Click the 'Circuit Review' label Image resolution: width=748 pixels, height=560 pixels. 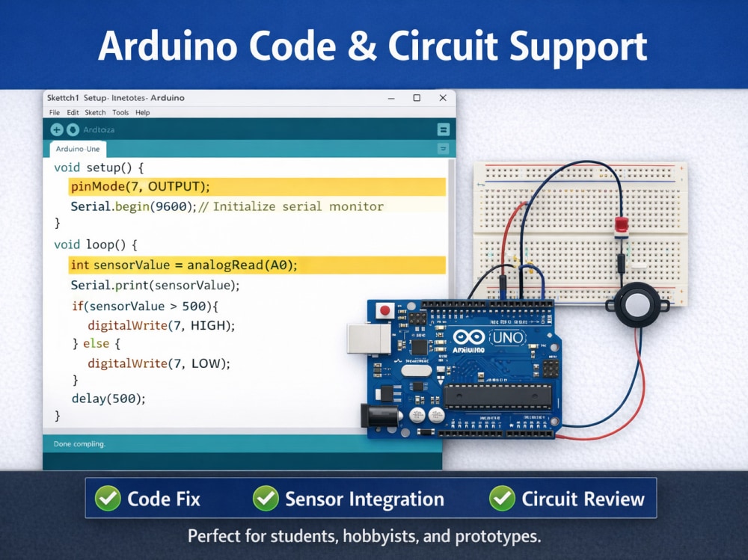point(583,499)
